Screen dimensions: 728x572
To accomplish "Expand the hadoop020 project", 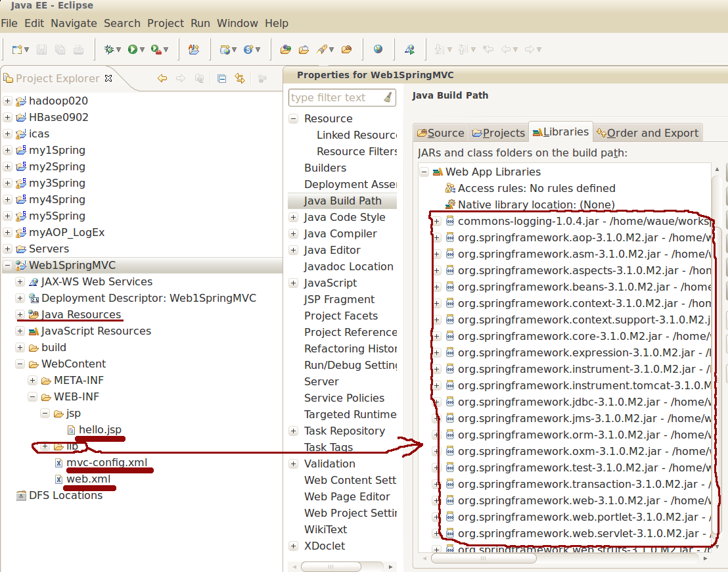I will click(7, 101).
